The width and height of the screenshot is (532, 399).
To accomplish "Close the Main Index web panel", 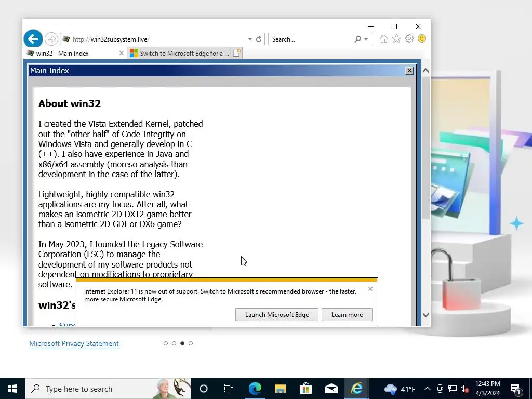I will (409, 71).
